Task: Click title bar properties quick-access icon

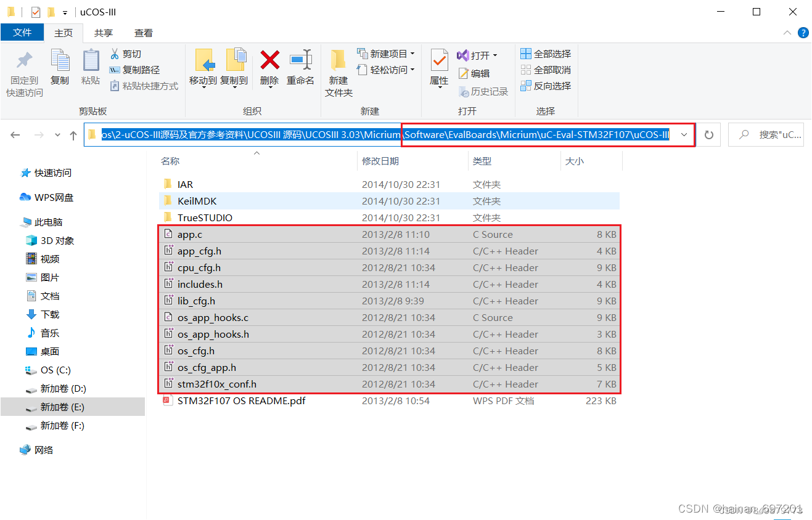Action: tap(35, 12)
